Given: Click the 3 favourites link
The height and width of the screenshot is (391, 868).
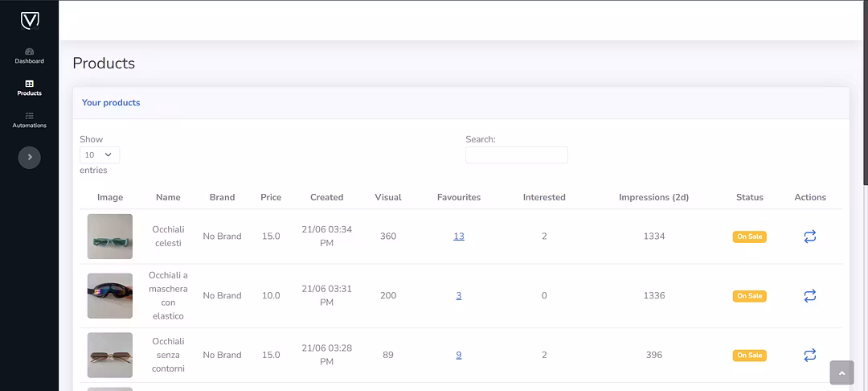Looking at the screenshot, I should 458,296.
